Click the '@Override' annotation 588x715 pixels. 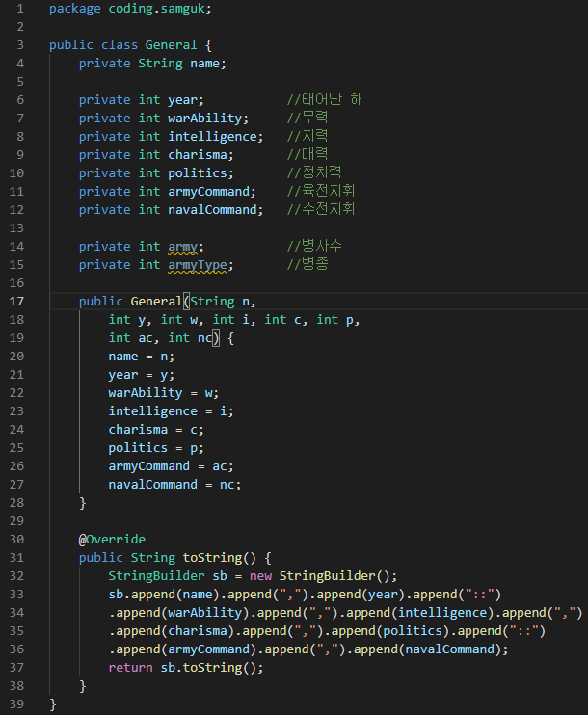[112, 540]
